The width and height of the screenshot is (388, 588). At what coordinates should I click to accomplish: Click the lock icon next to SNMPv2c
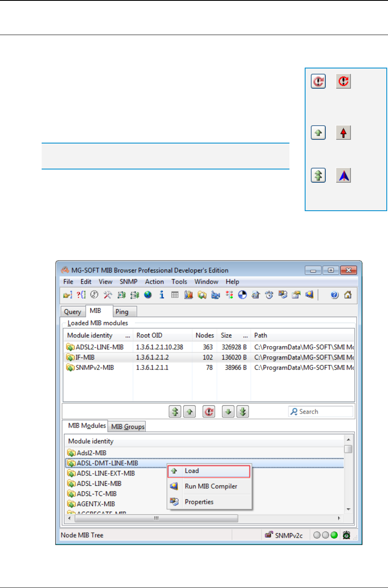click(269, 535)
